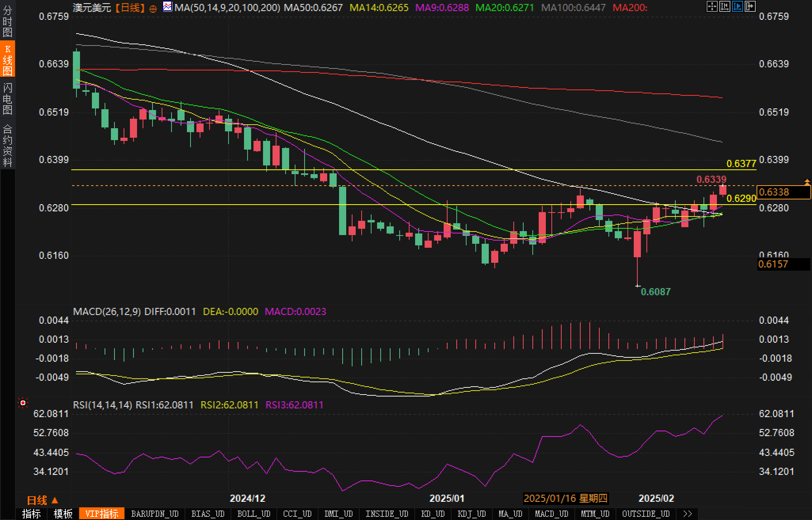
Task: Click the crosshair cursor icon in top-right toolbar
Action: 712,6
